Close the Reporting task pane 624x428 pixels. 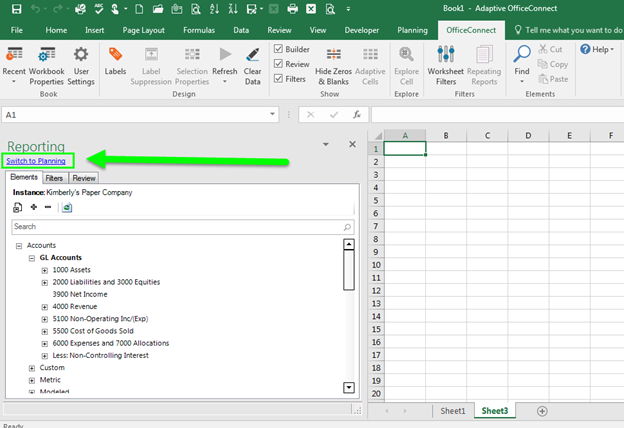tap(352, 144)
